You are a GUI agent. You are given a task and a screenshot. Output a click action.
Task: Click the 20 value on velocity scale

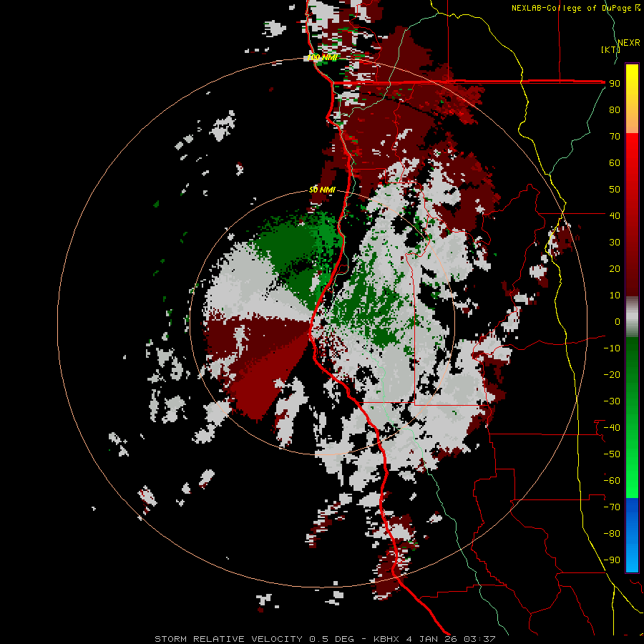[615, 269]
